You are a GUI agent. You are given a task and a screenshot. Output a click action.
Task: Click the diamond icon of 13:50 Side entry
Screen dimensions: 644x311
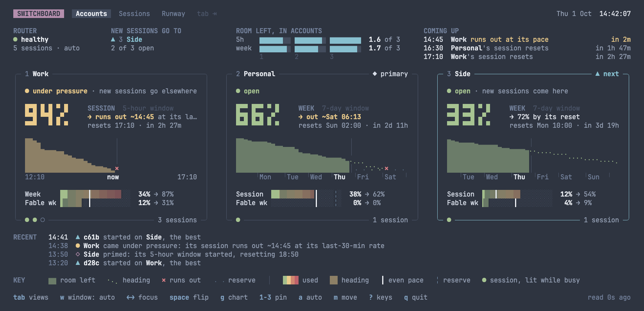pyautogui.click(x=78, y=254)
